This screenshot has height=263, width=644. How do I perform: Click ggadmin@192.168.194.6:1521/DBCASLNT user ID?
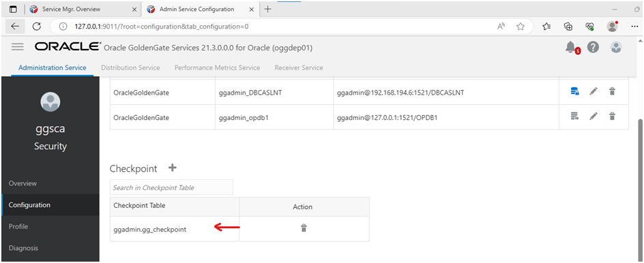click(400, 93)
